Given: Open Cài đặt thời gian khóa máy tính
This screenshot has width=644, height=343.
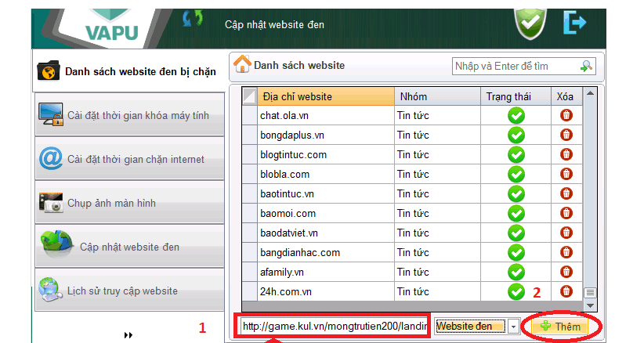Looking at the screenshot, I should 130,115.
